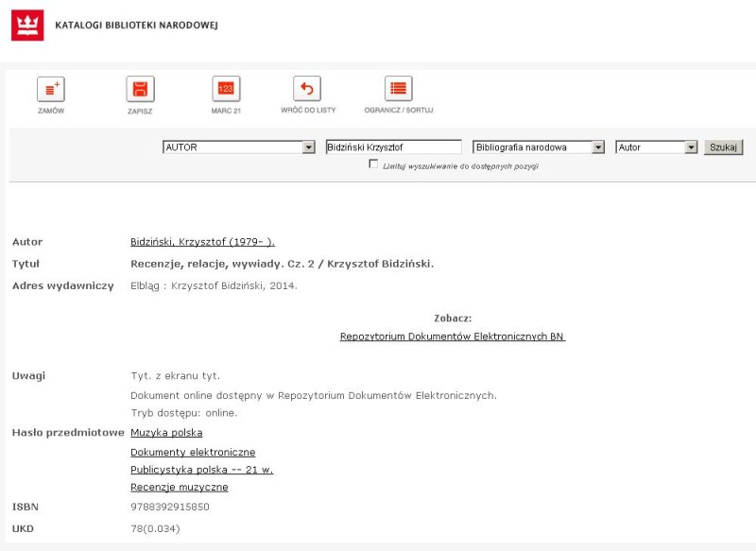The width and height of the screenshot is (756, 551).
Task: Click the Zamów order icon
Action: (51, 89)
